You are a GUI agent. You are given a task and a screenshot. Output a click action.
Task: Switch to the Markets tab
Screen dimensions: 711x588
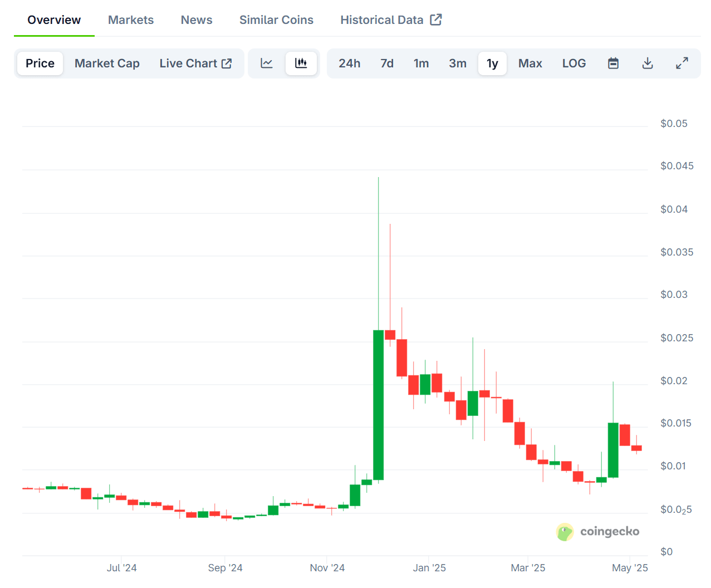(x=131, y=20)
